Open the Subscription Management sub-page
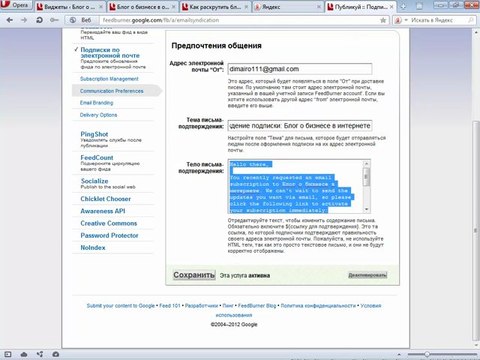This screenshot has height=360, width=480. [109, 79]
